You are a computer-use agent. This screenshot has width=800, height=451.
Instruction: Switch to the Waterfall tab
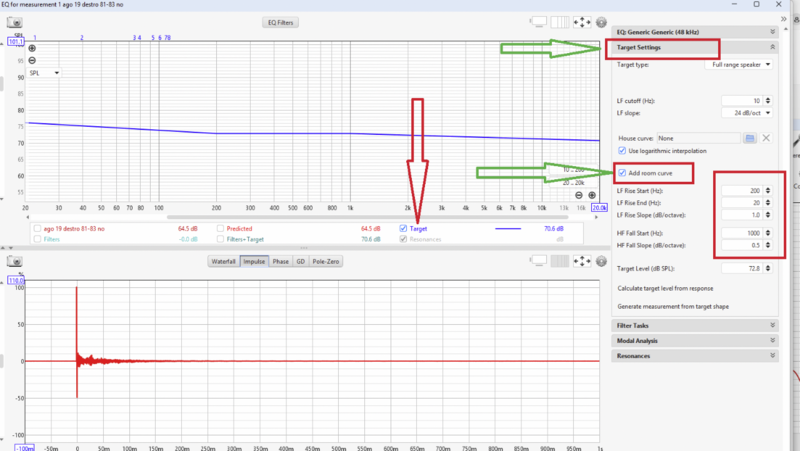(x=223, y=261)
